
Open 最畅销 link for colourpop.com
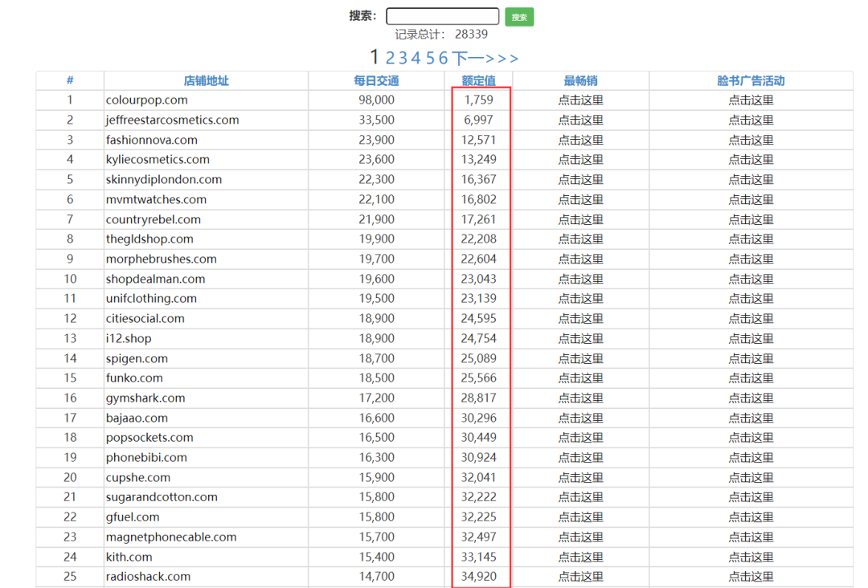coord(581,100)
